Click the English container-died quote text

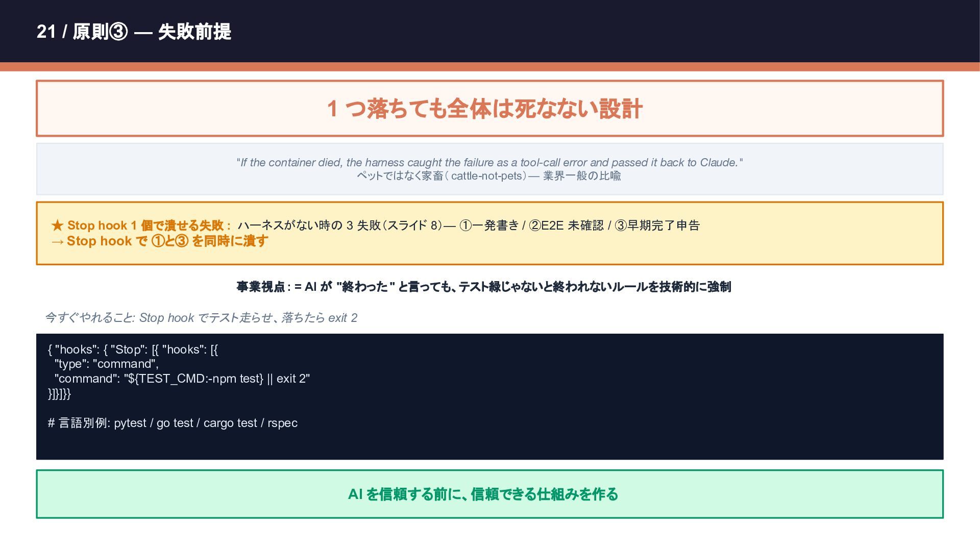pyautogui.click(x=489, y=162)
